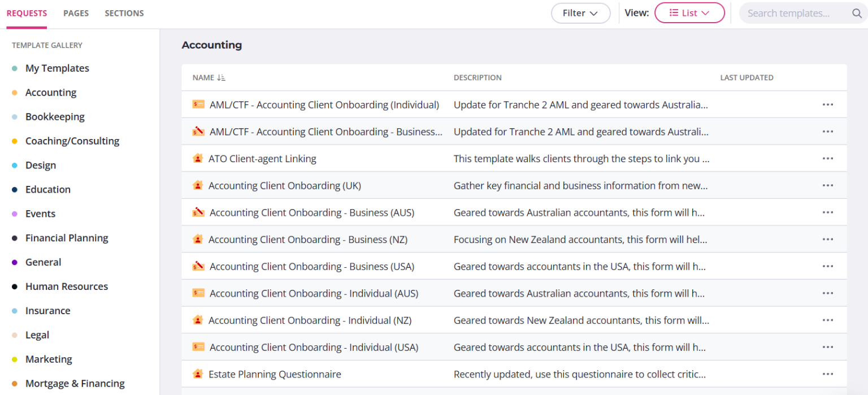This screenshot has width=868, height=395.
Task: Open Accounting Client Onboarding - Business (AUS)
Action: pos(312,212)
